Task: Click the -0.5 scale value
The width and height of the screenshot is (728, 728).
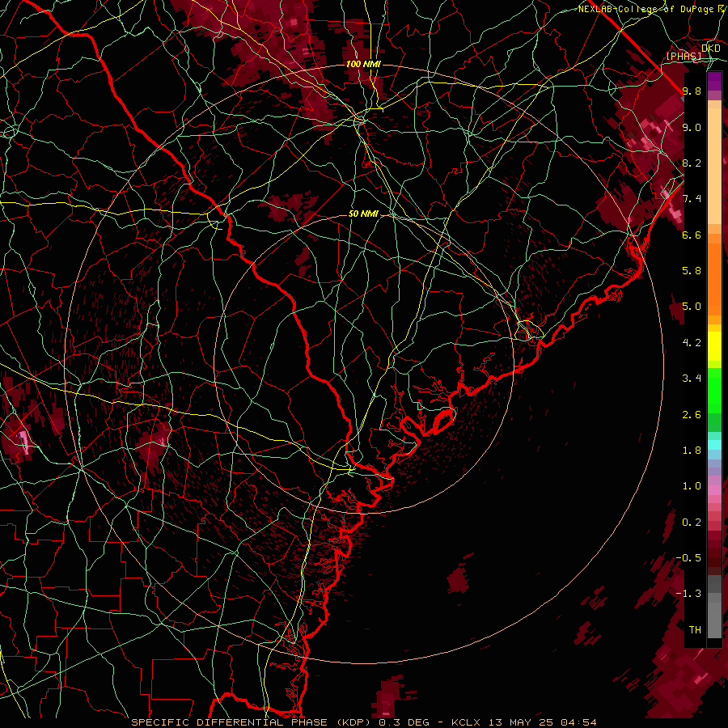Action: [688, 558]
